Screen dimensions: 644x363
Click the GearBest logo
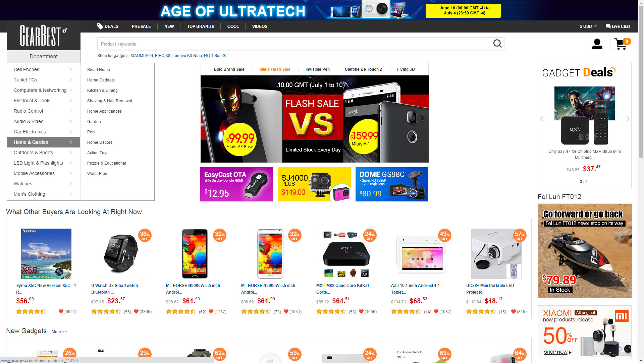[x=43, y=36]
